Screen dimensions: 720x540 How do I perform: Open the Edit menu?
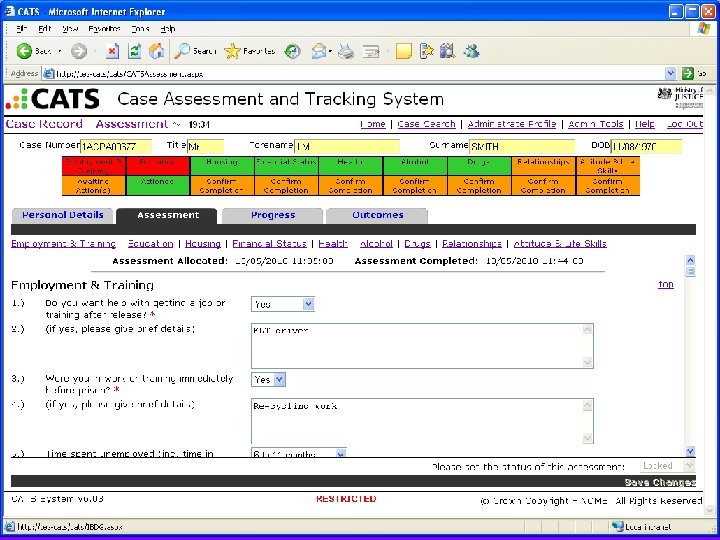[x=45, y=28]
